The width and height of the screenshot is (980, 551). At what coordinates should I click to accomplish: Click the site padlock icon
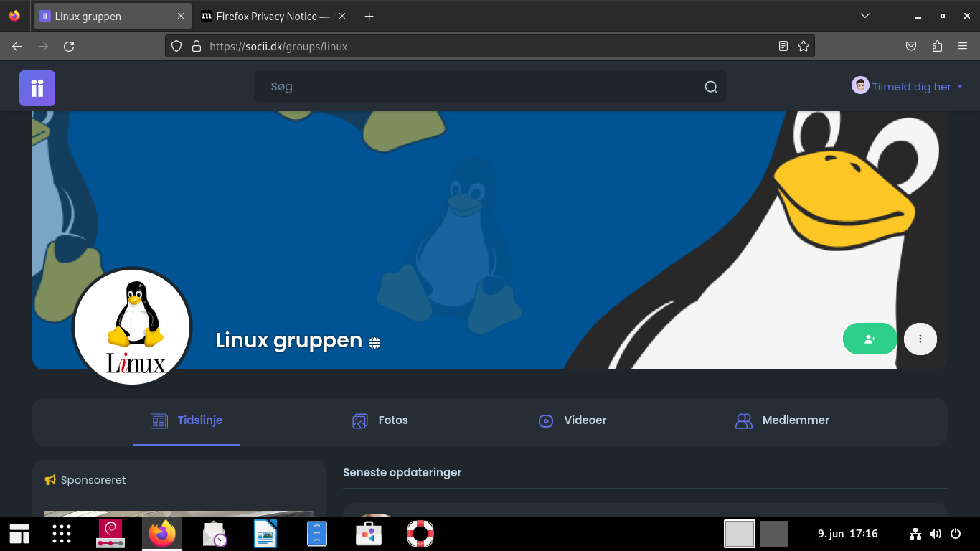point(197,46)
